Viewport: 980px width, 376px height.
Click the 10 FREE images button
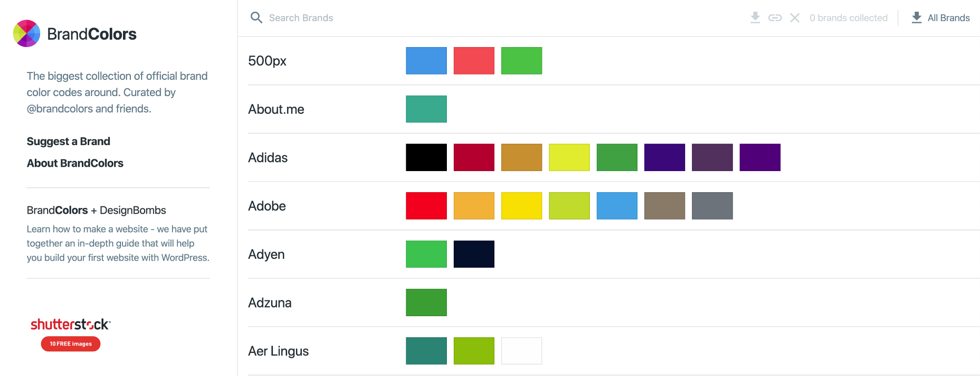pyautogui.click(x=71, y=344)
